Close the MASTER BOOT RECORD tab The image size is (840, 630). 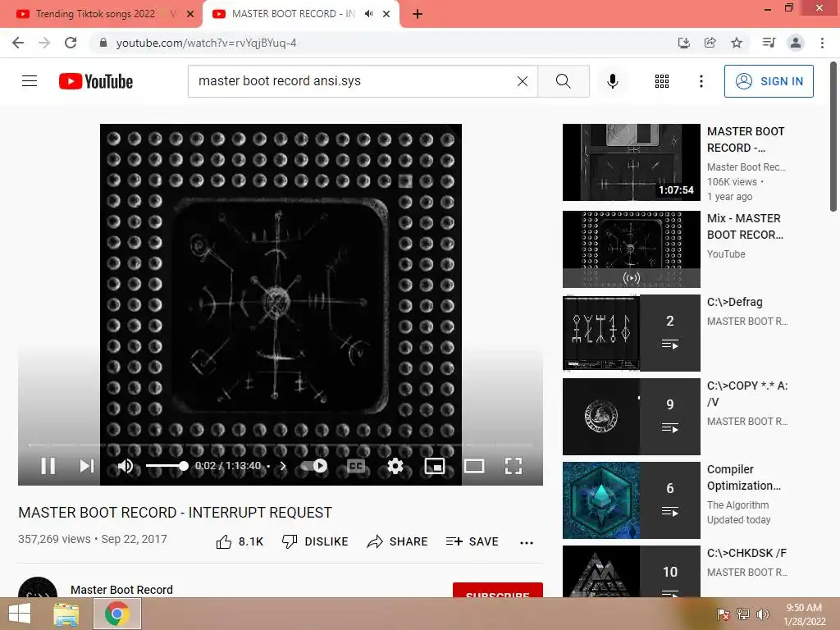(x=386, y=14)
